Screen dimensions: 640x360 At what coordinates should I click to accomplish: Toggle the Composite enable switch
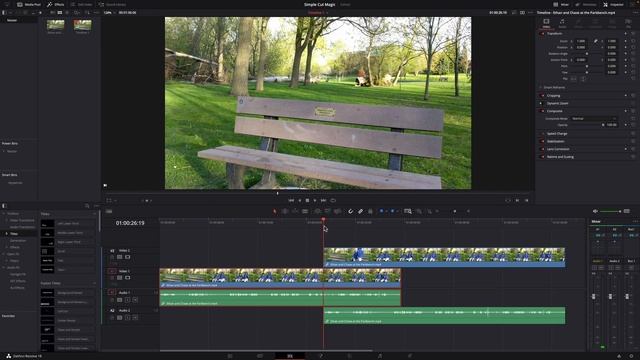(542, 111)
